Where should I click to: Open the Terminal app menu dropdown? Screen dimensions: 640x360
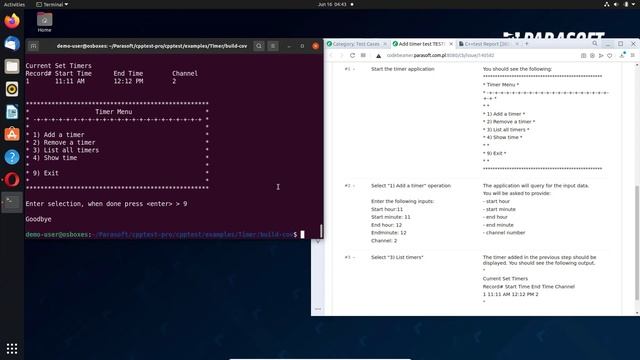[52, 4]
